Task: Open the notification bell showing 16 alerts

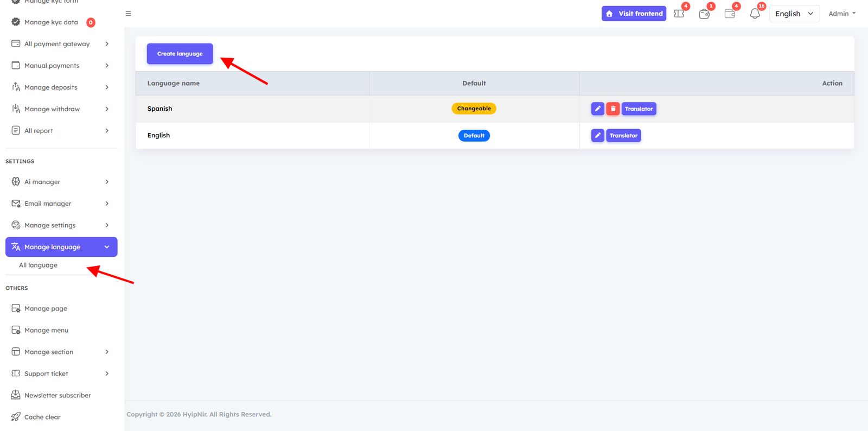Action: [755, 14]
